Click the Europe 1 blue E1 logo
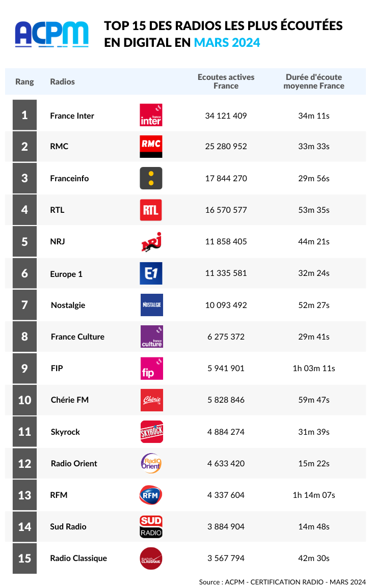 pyautogui.click(x=151, y=273)
